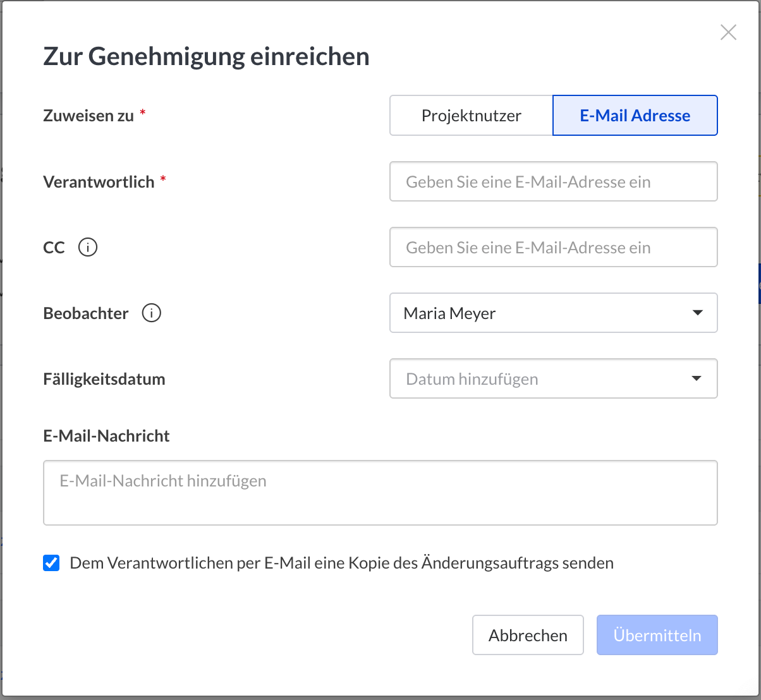Click the Übermitteln button
Screen dimensions: 761x700
click(x=657, y=635)
